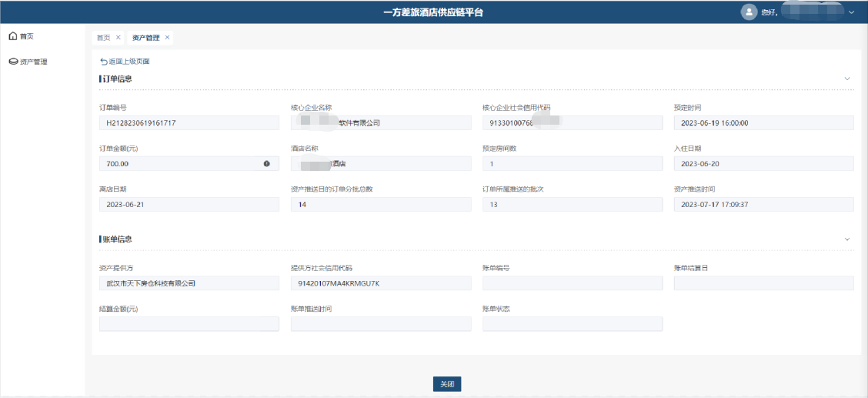This screenshot has width=868, height=398.
Task: Collapse the 账单信息 section
Action: click(847, 239)
